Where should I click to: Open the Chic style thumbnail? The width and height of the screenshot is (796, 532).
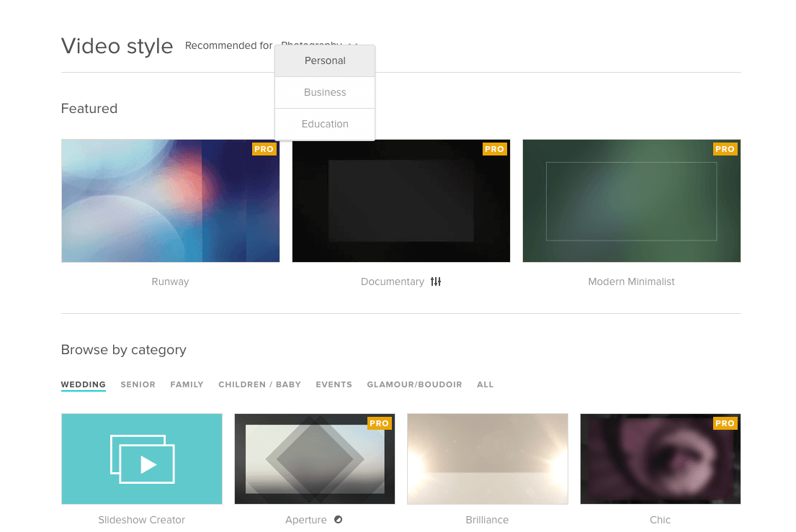[660, 459]
